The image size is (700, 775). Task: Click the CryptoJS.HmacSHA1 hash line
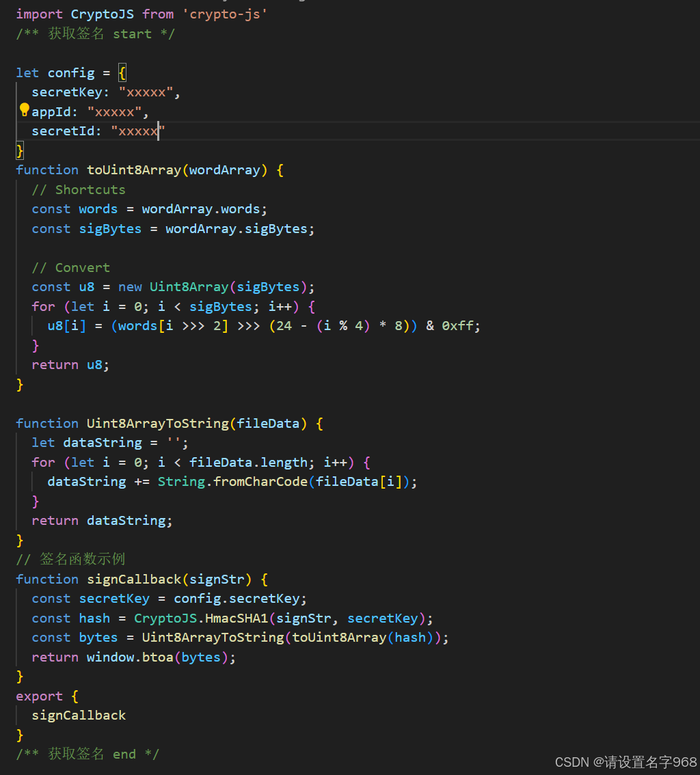[232, 618]
